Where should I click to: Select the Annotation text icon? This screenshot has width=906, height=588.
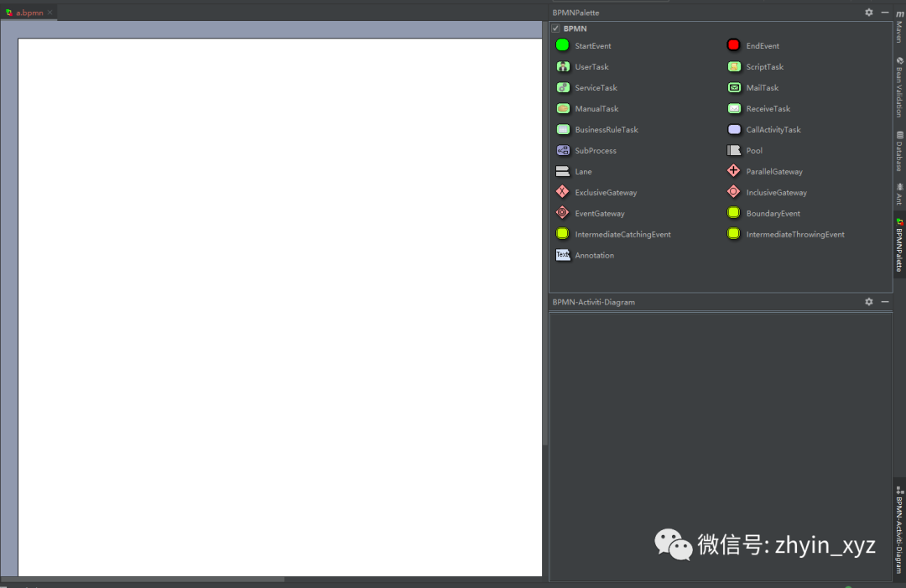563,255
